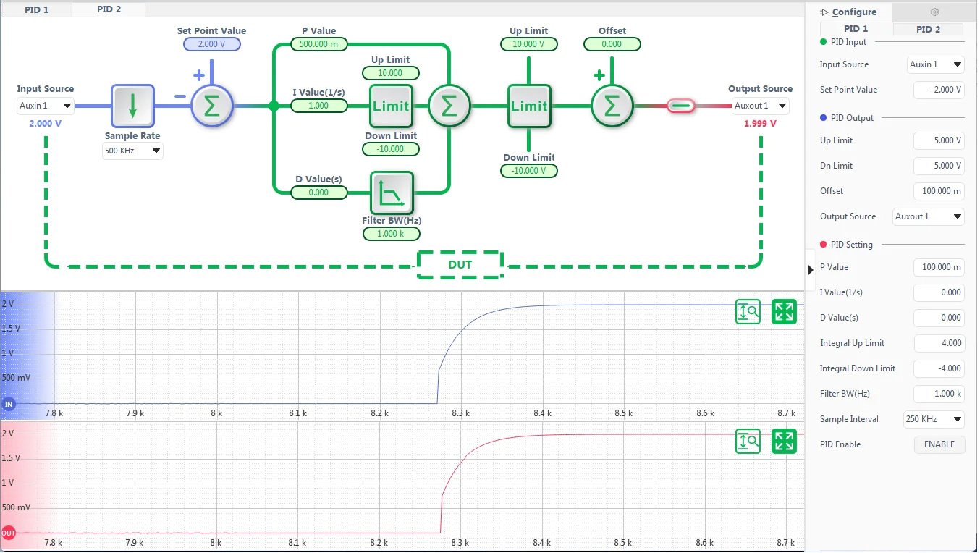Click the P Value field in Configure panel
Viewport: 980px width, 553px height.
[x=939, y=267]
